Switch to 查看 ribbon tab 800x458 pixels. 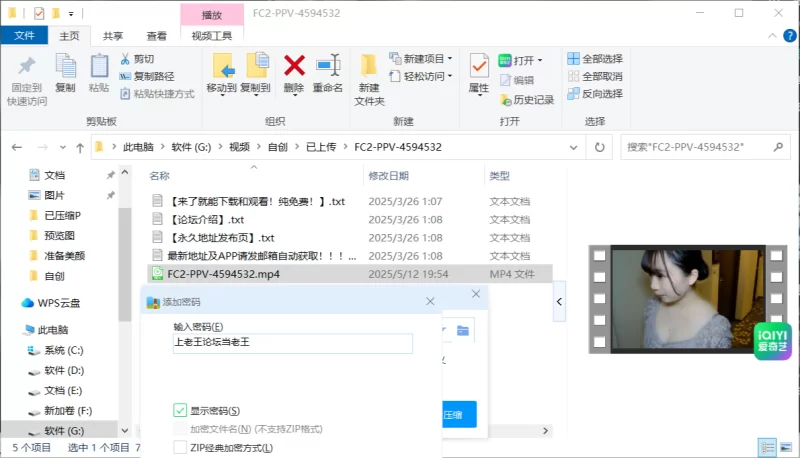[x=156, y=36]
